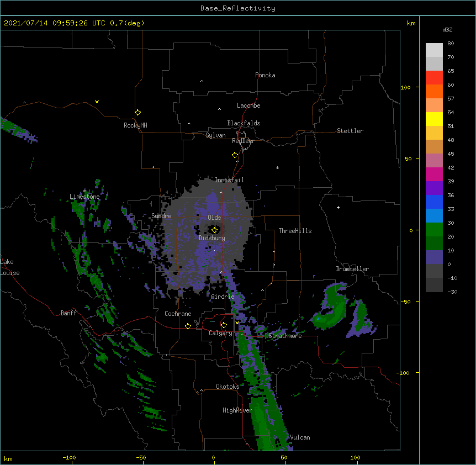The width and height of the screenshot is (476, 465).
Task: Select the white caret marker east of Airdrie
Action: coord(262,290)
